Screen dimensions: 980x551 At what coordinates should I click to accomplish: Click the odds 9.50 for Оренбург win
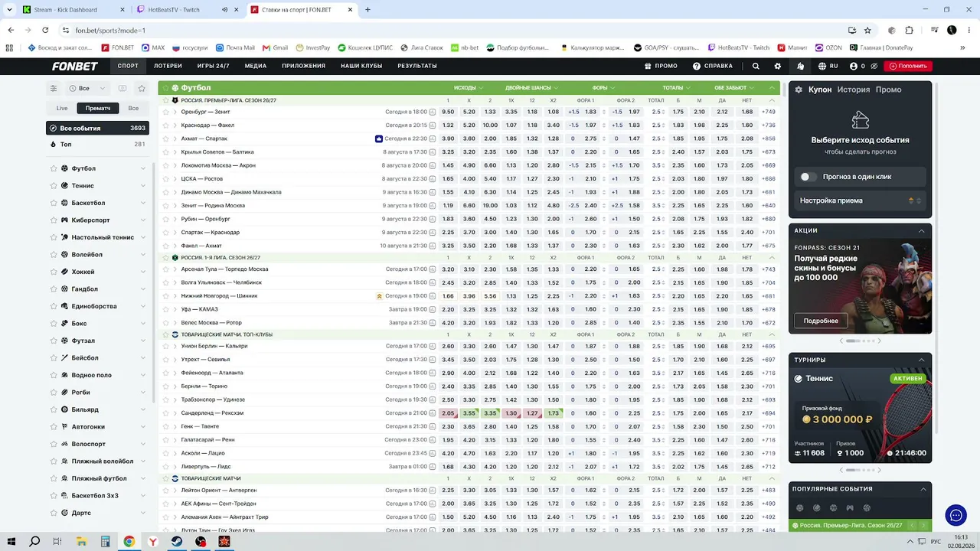click(448, 112)
